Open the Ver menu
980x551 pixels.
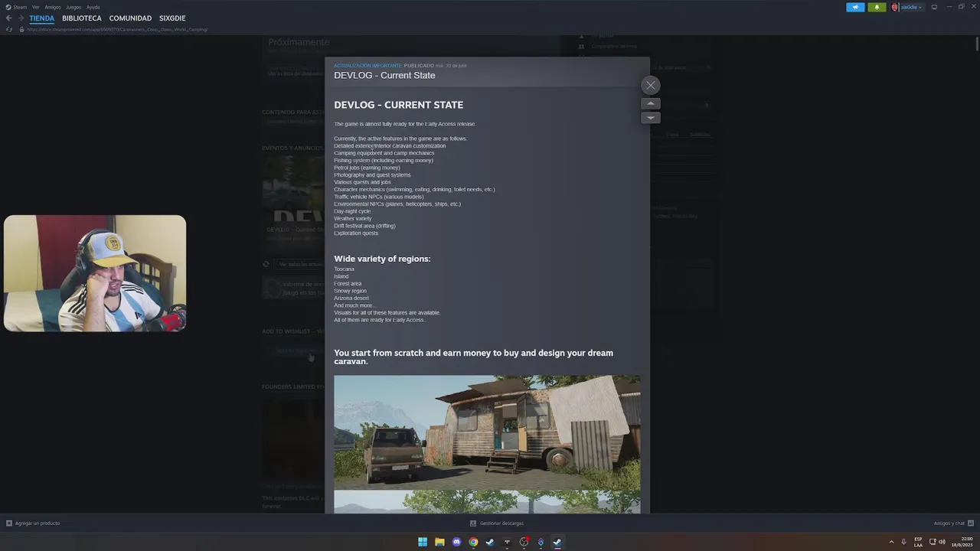tap(35, 7)
